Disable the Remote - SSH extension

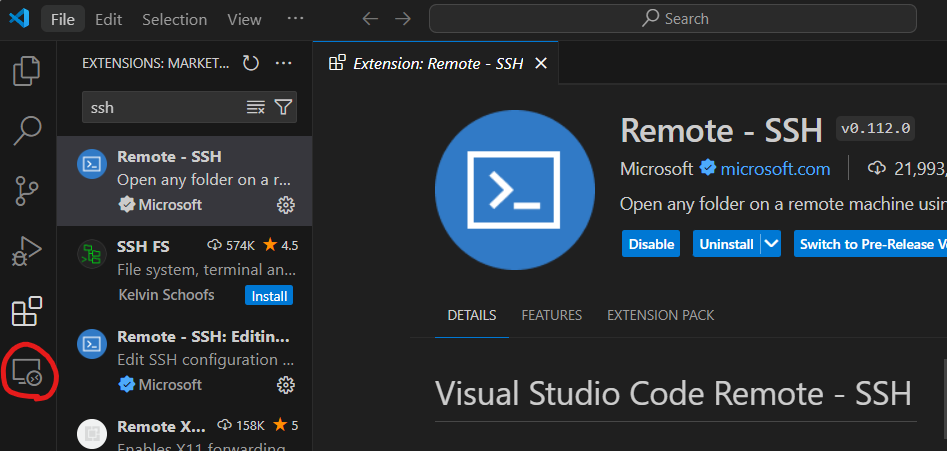651,244
